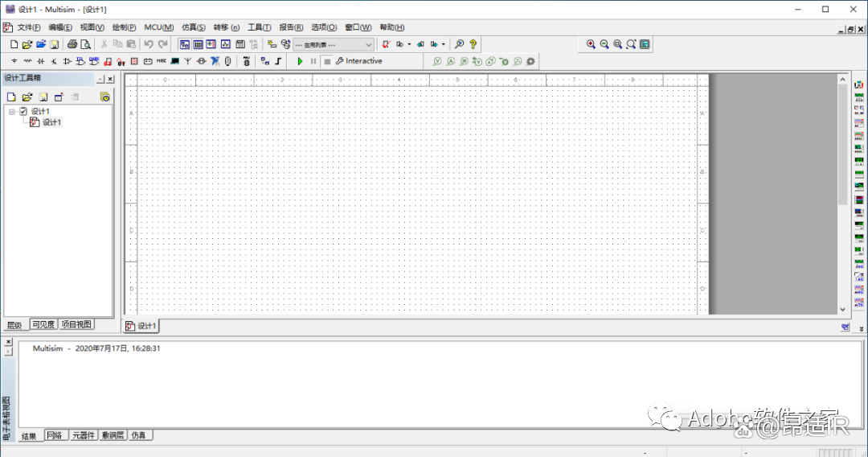This screenshot has height=457, width=868.
Task: Stop the simulation
Action: pos(327,61)
